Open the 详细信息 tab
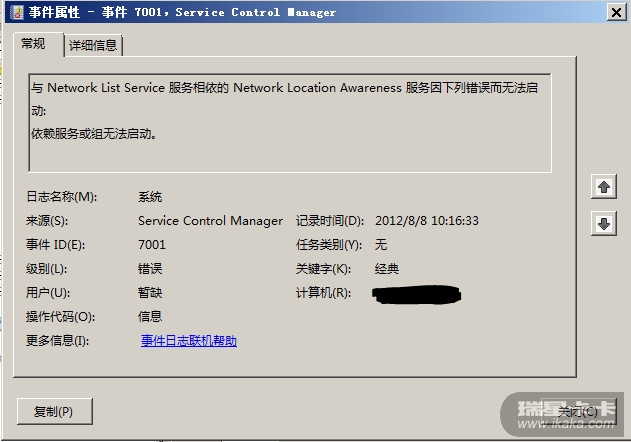631x442 pixels. [x=93, y=45]
